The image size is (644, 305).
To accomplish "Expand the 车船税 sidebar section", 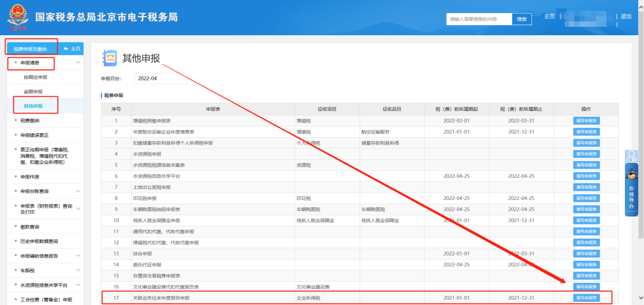I will pyautogui.click(x=78, y=270).
